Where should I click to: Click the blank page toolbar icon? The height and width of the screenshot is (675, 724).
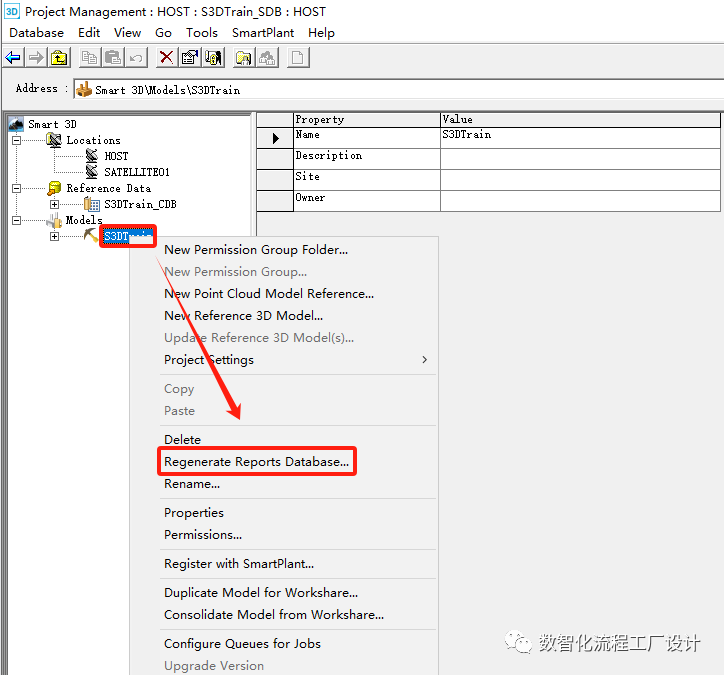(x=298, y=58)
